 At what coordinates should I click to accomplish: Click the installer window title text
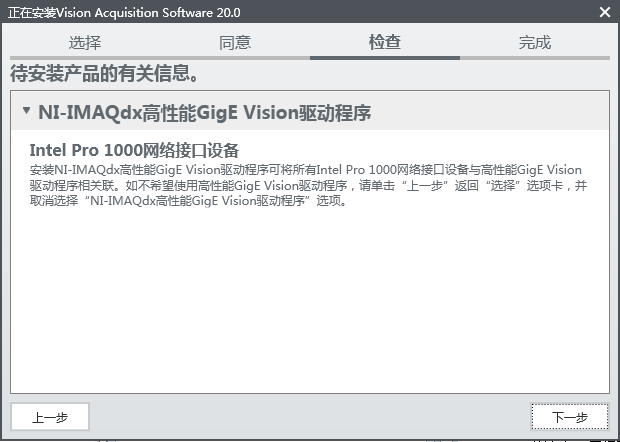pyautogui.click(x=124, y=12)
